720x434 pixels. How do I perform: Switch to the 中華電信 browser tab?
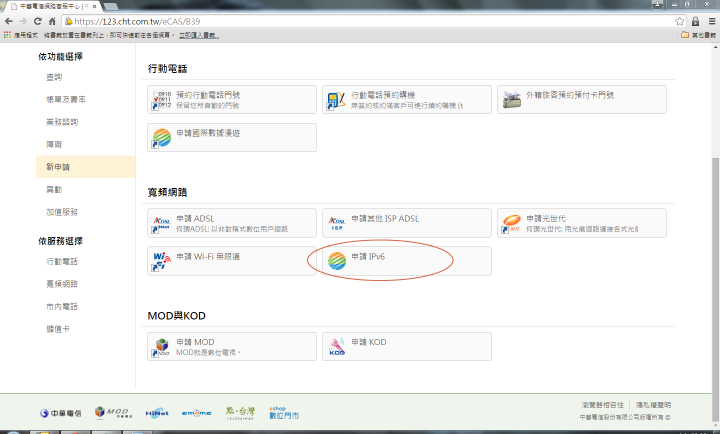51,6
